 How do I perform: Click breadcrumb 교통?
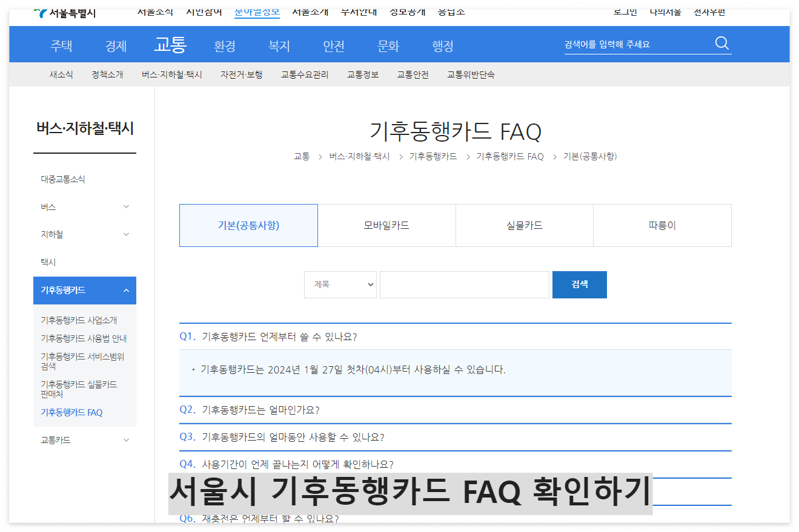(302, 156)
